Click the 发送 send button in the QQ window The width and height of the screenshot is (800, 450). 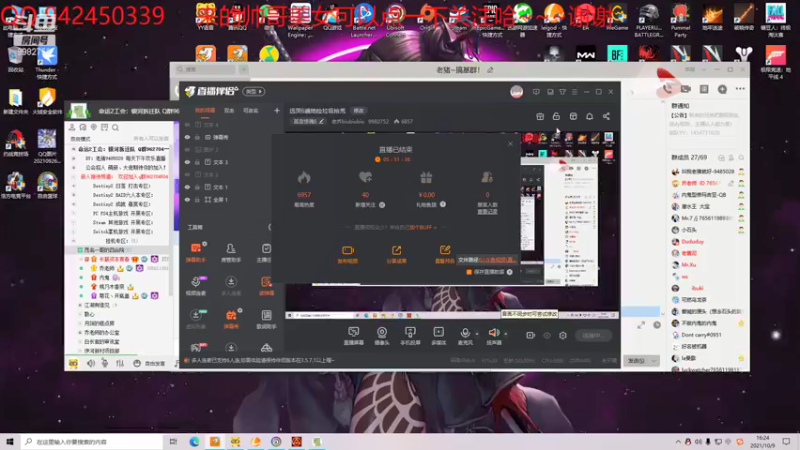tap(636, 361)
